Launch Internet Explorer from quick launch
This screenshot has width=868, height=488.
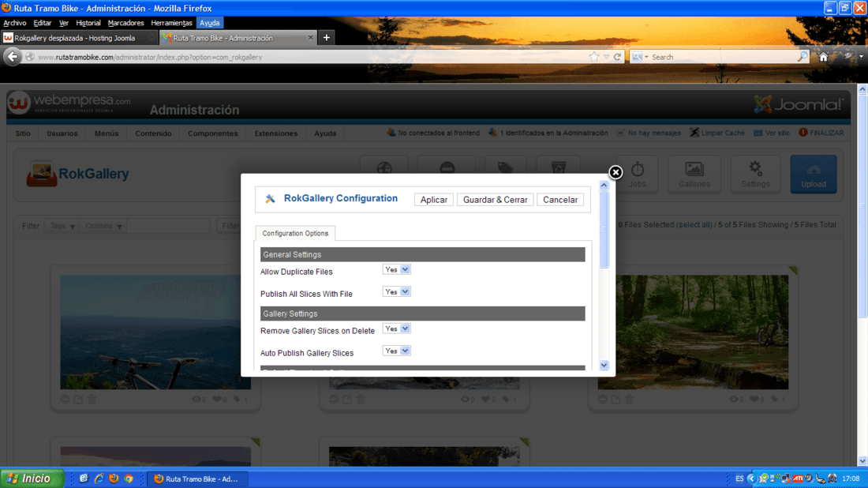(x=99, y=479)
